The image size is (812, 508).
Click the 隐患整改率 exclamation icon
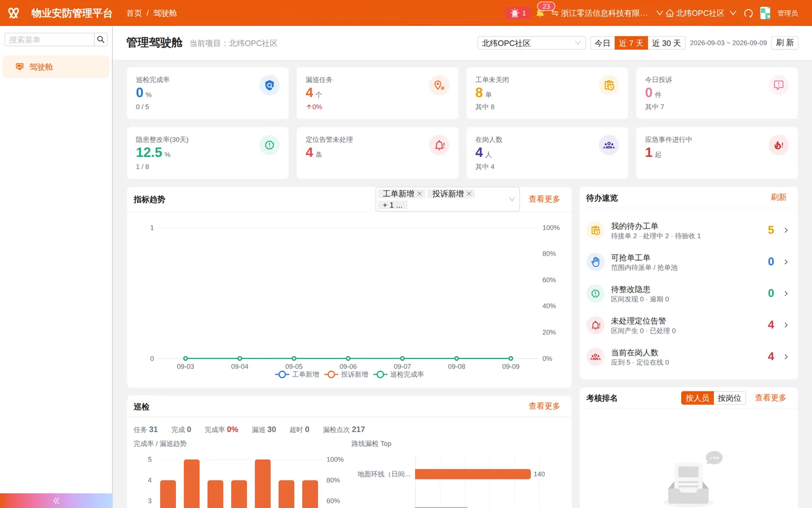tap(270, 145)
